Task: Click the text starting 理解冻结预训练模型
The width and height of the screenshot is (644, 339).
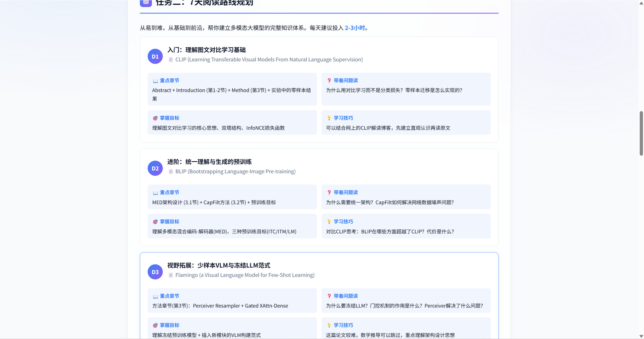Action: point(206,335)
